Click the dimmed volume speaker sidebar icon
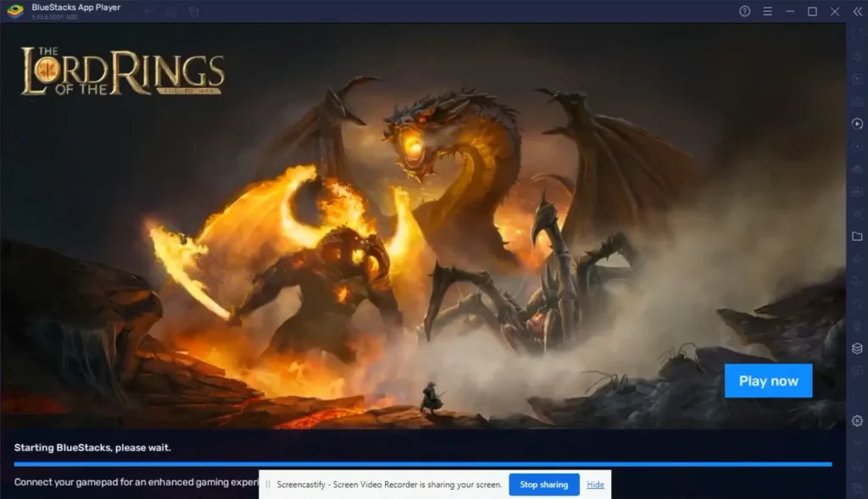 click(857, 57)
